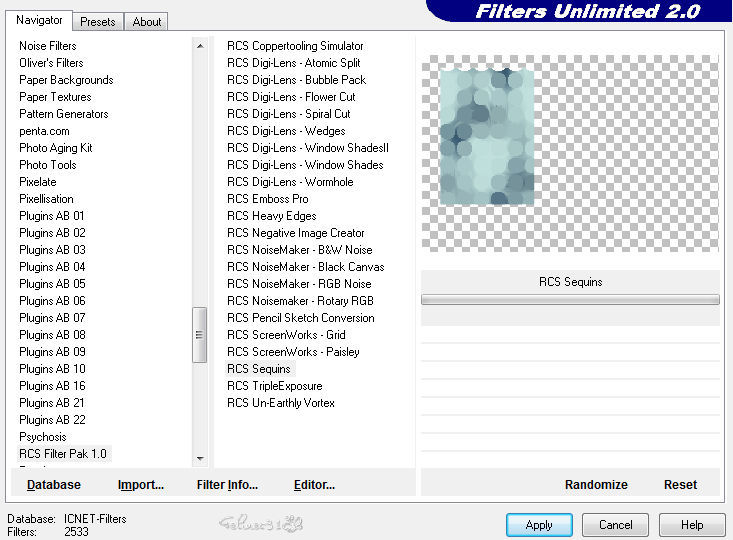This screenshot has height=540, width=733.
Task: Click the filter preview thumbnail image
Action: click(487, 137)
